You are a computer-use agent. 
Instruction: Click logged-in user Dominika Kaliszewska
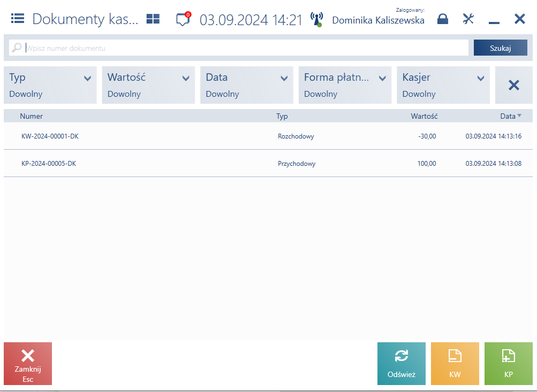coord(378,20)
